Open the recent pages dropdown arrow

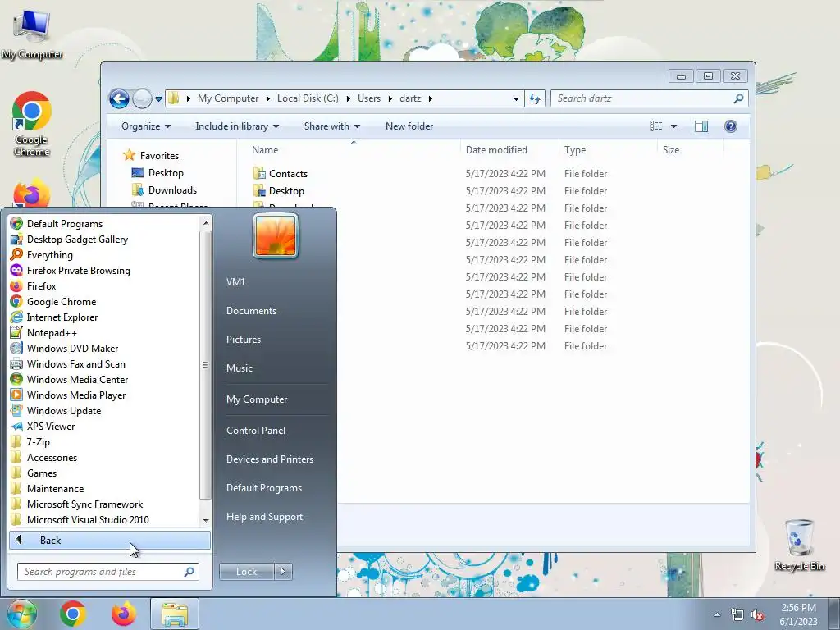click(x=158, y=98)
